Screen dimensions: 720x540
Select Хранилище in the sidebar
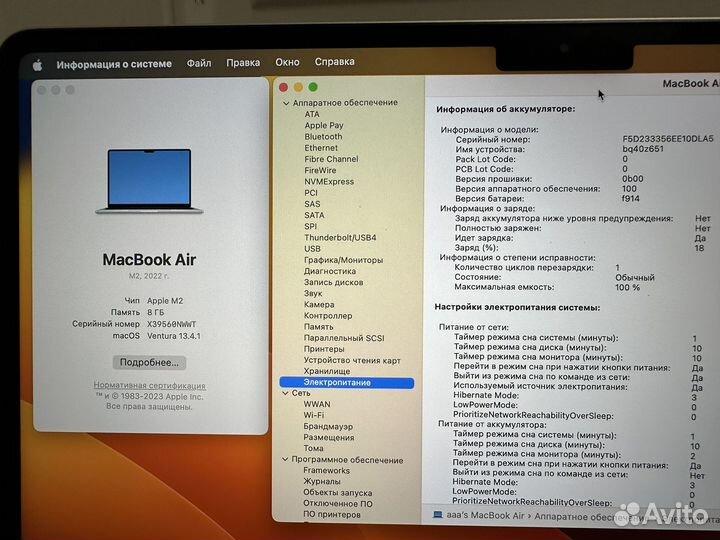[x=326, y=371]
